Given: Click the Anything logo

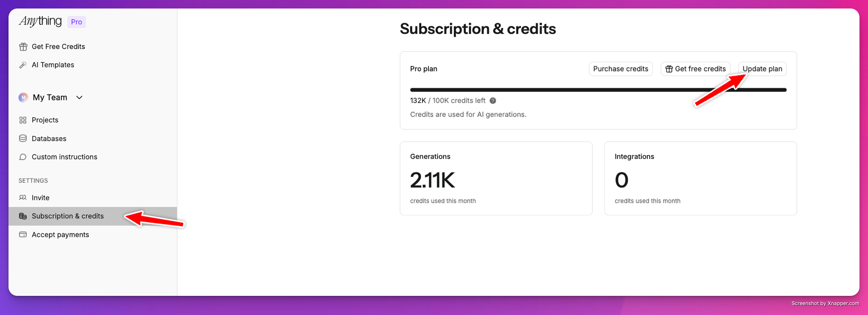Looking at the screenshot, I should [x=40, y=21].
